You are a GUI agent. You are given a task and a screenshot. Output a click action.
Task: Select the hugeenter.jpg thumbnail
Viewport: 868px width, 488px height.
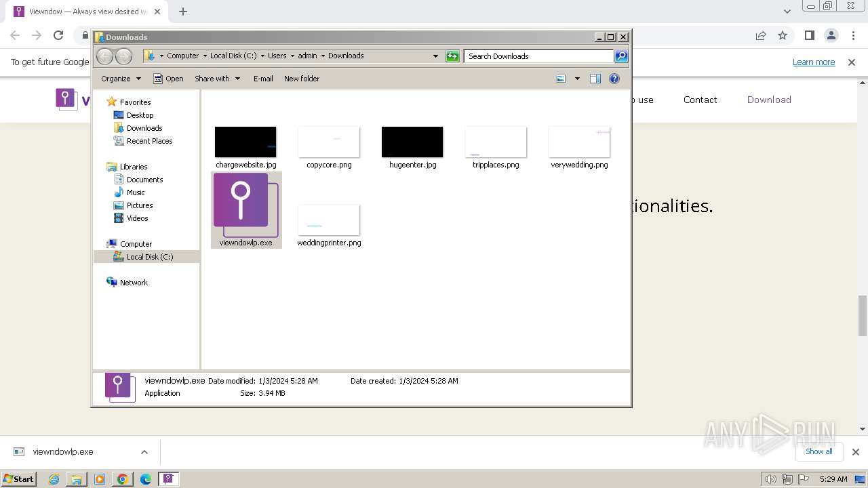click(x=412, y=142)
